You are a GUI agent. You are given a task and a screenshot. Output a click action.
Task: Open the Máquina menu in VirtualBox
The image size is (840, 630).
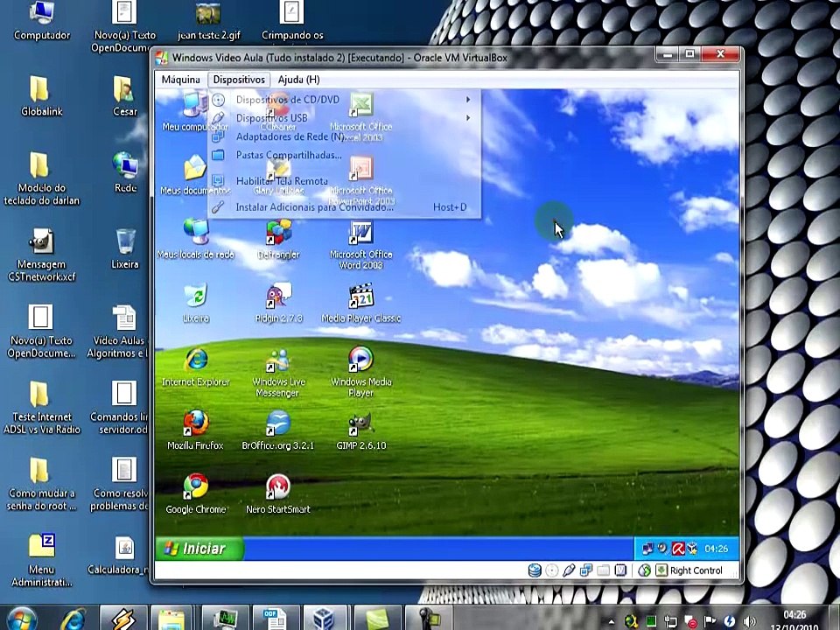[180, 80]
